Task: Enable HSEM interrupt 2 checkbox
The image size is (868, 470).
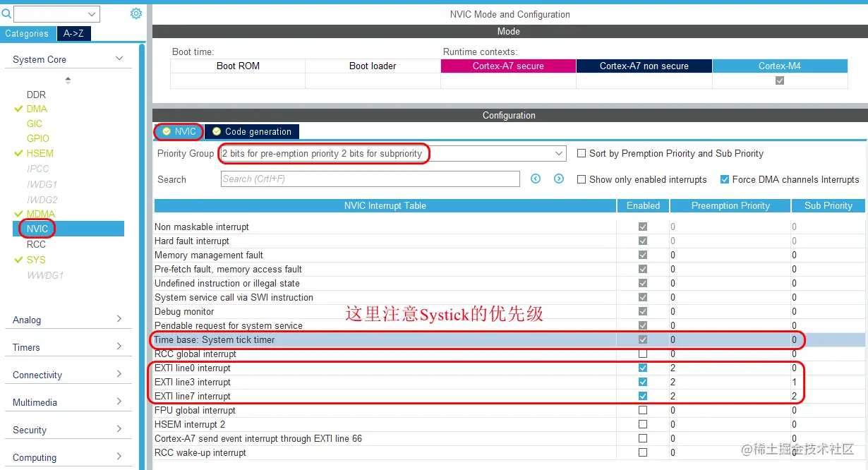Action: click(643, 424)
